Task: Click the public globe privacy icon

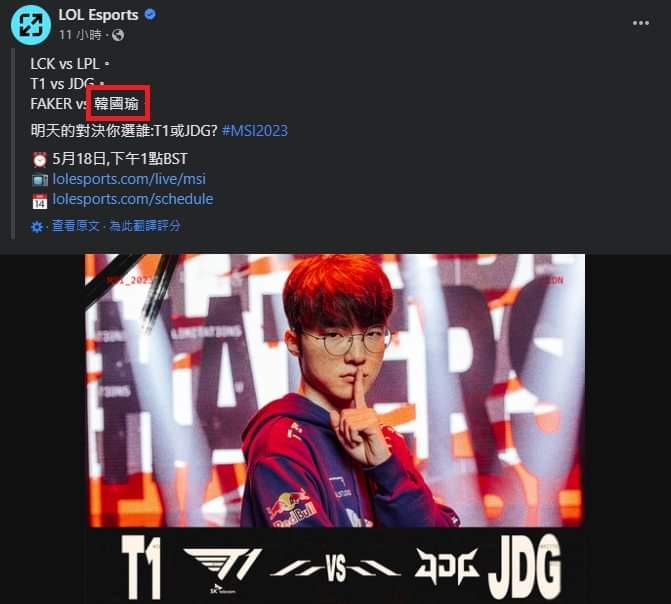Action: (x=118, y=35)
